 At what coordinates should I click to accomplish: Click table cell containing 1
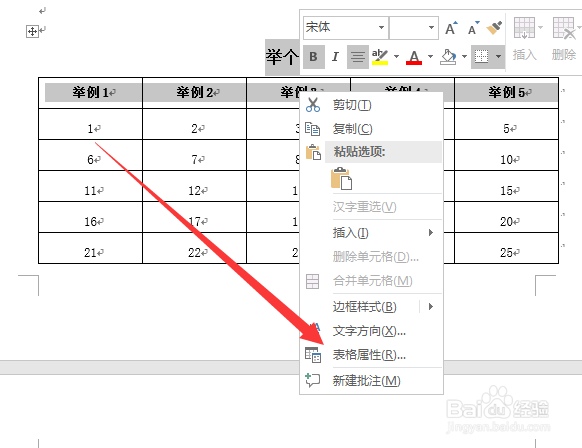point(91,124)
